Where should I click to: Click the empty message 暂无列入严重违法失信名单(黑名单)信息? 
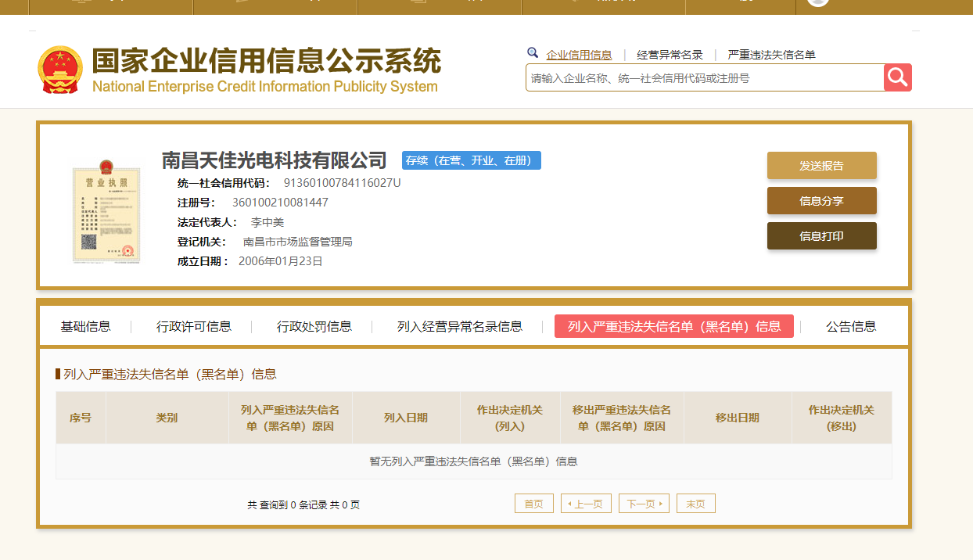click(473, 461)
